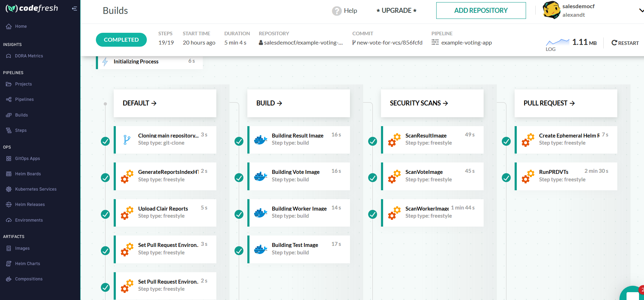644x300 pixels.
Task: Open the log size chart icon
Action: [x=557, y=42]
